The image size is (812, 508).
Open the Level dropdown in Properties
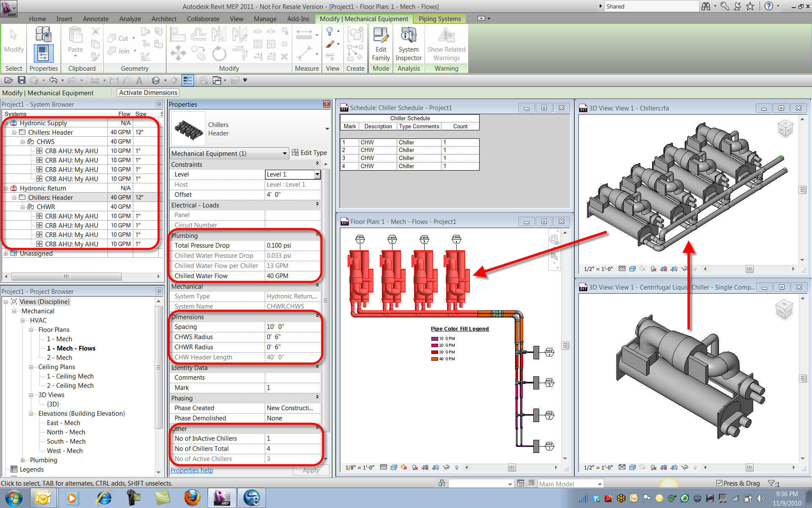318,174
